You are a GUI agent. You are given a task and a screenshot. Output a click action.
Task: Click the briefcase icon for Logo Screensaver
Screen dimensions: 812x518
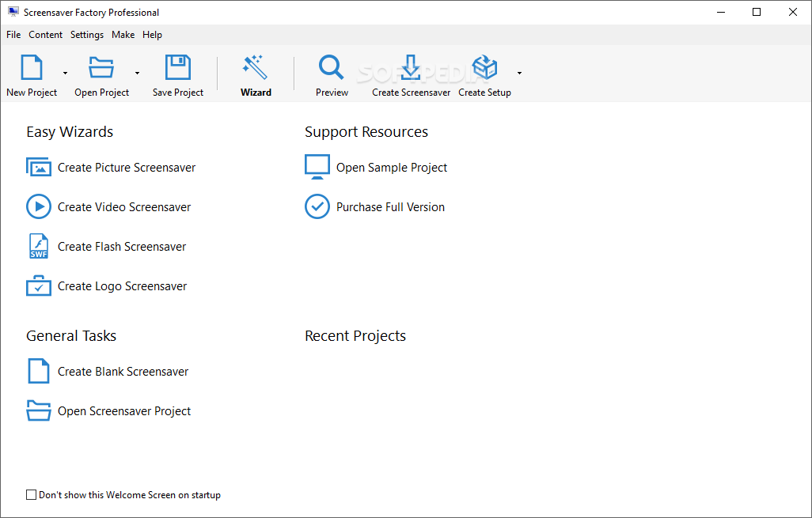click(x=39, y=285)
